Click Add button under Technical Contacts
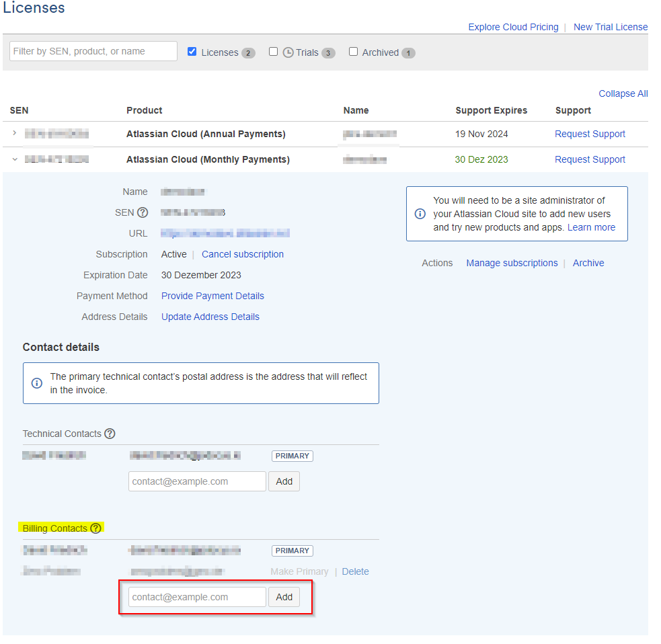This screenshot has height=644, width=661. coord(284,481)
